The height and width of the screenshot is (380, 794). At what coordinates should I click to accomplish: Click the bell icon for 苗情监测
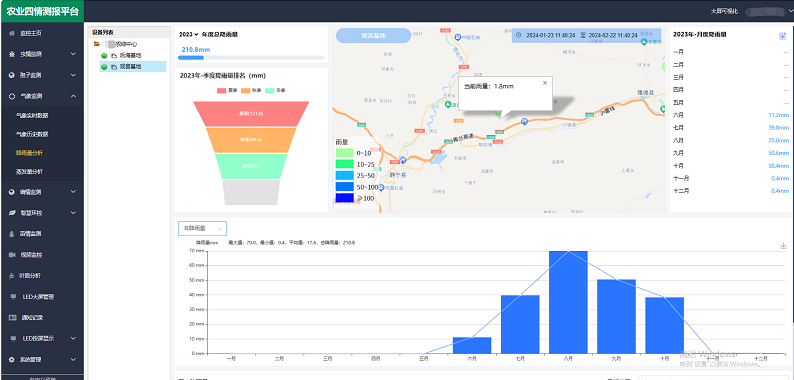12,234
